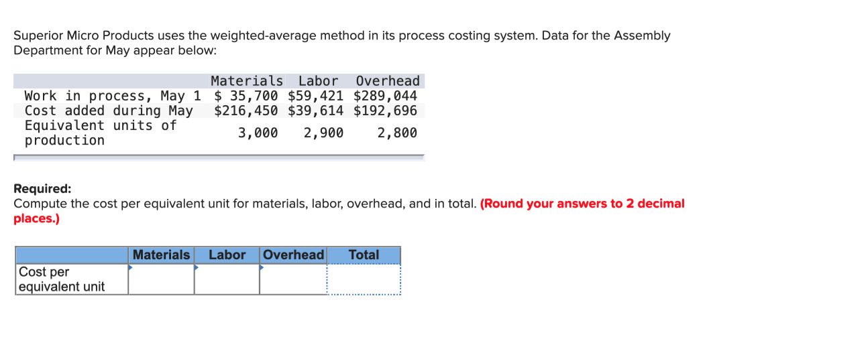Click the red 'Round your answers' instruction
The height and width of the screenshot is (351, 868).
pyautogui.click(x=349, y=210)
